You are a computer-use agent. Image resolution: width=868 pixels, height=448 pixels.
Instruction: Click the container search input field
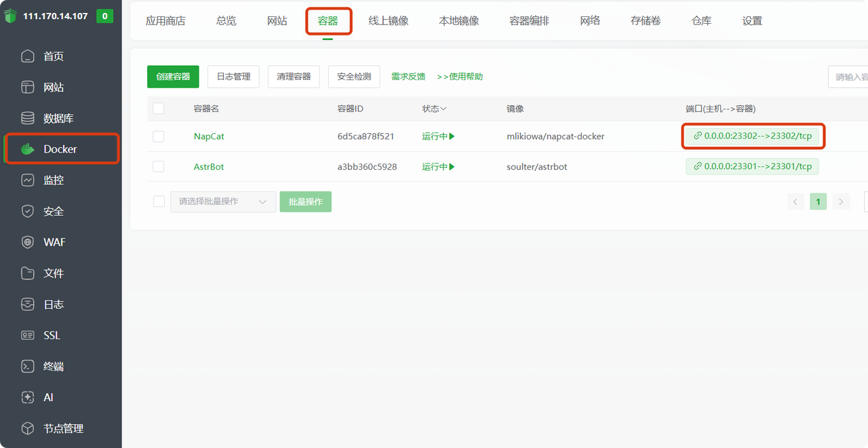tap(848, 77)
